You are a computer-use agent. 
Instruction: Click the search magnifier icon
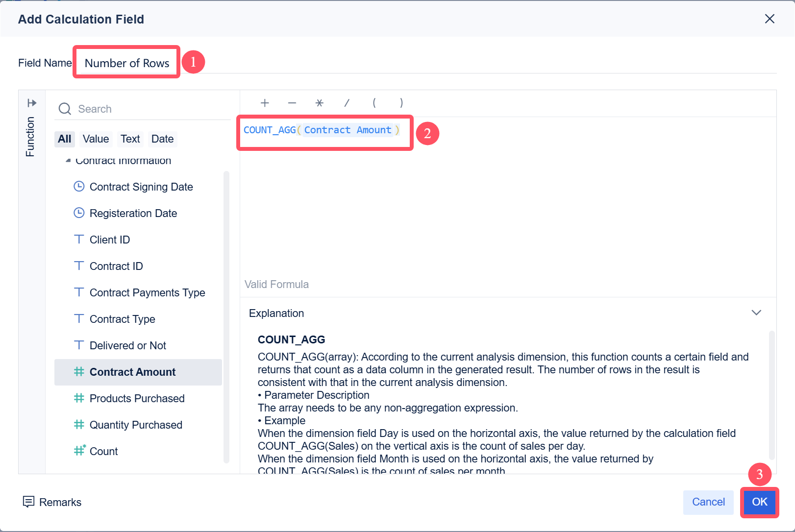pyautogui.click(x=65, y=109)
